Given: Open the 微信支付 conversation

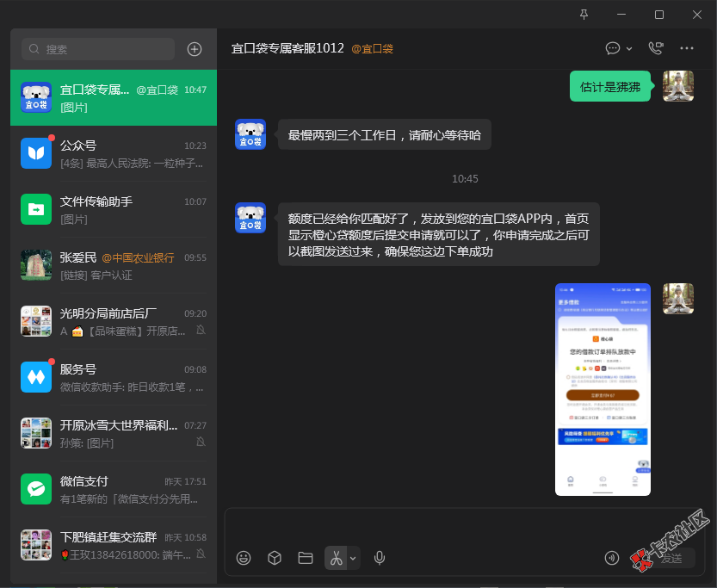Looking at the screenshot, I should pyautogui.click(x=114, y=489).
